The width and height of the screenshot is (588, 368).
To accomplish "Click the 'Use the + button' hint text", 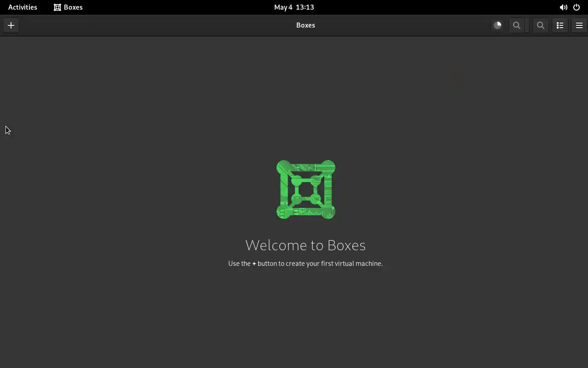I will [305, 264].
